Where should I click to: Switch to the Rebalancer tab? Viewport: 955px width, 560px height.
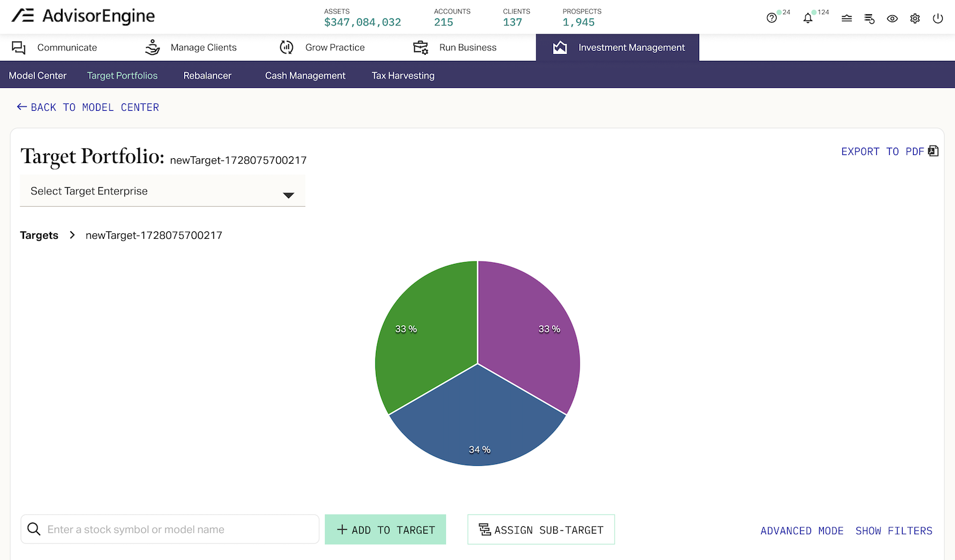coord(207,76)
